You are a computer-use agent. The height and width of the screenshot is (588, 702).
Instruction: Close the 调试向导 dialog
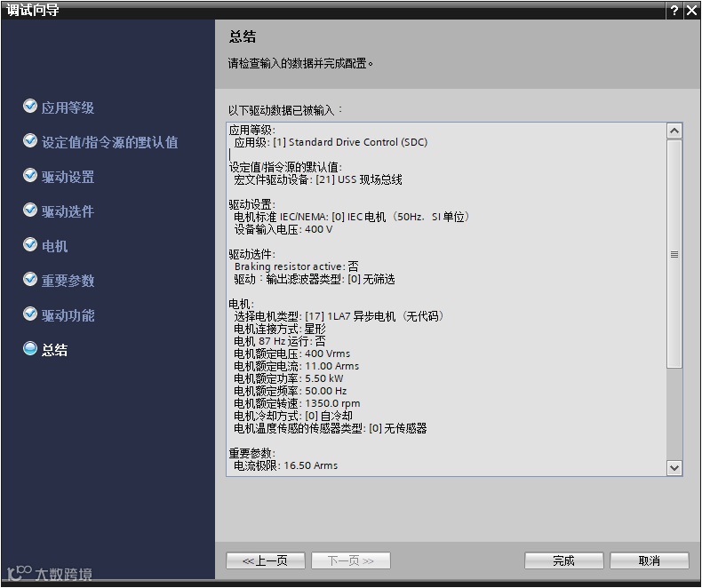(x=691, y=11)
